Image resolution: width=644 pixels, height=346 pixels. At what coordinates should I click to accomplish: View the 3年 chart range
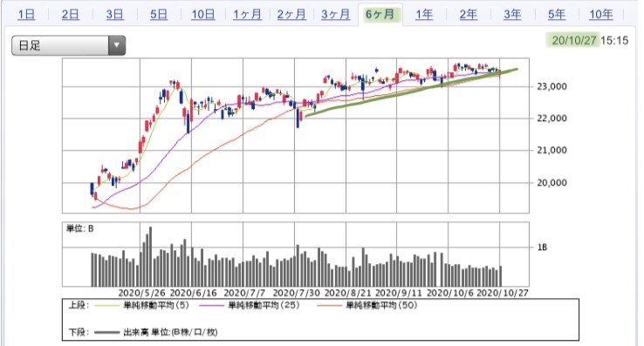(512, 15)
